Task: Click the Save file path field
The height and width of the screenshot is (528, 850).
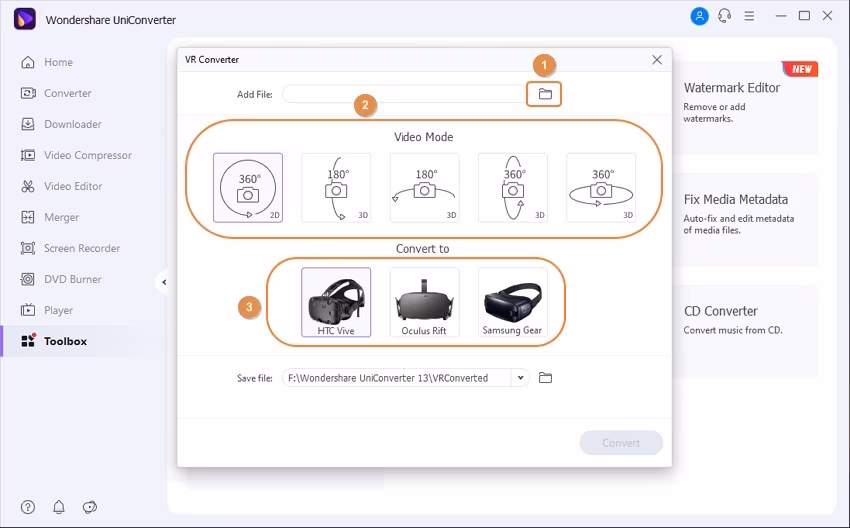Action: (x=396, y=378)
